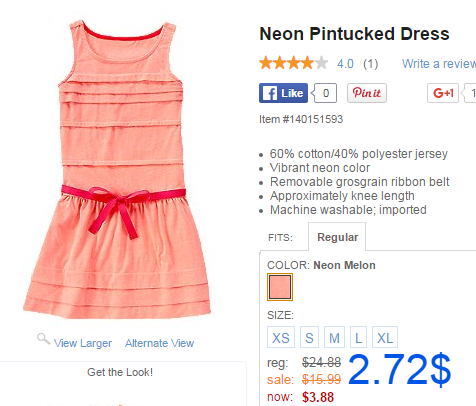The image size is (476, 406).
Task: Click the magnifier icon beside View Larger
Action: (x=43, y=339)
